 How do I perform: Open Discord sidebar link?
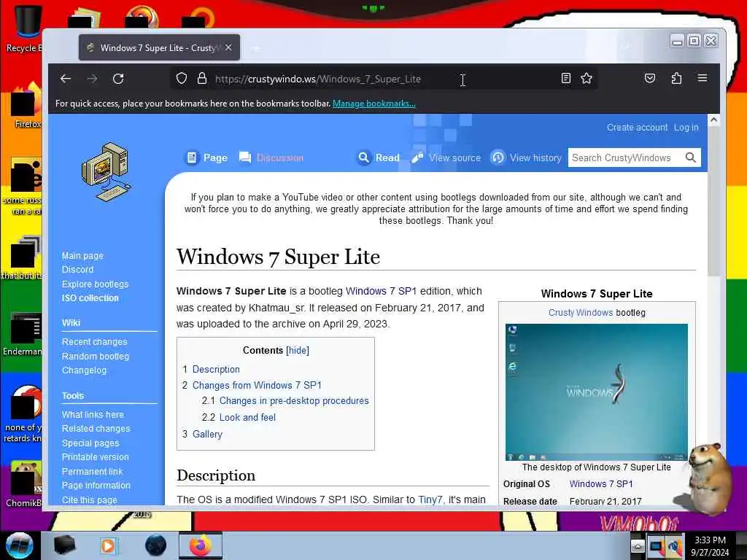77,270
